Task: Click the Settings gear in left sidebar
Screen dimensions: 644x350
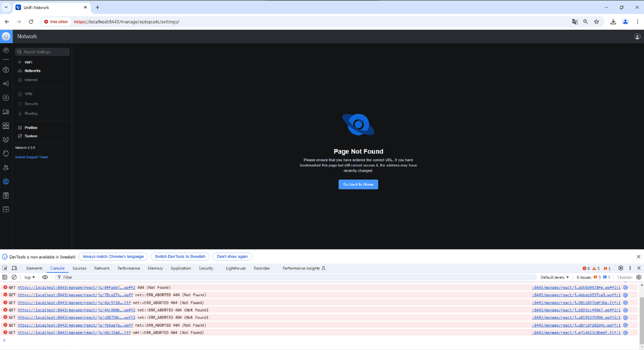Action: point(6,182)
